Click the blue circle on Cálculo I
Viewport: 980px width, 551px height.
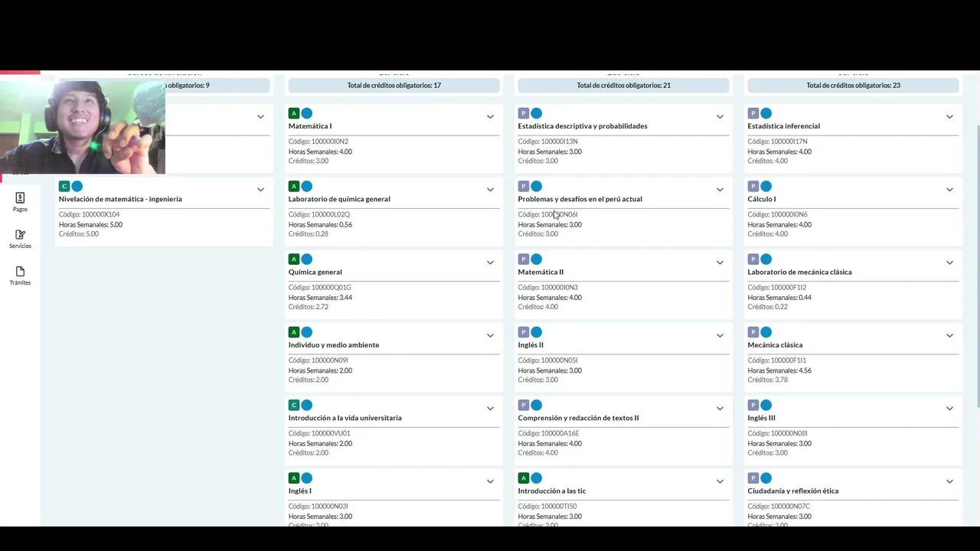(x=766, y=186)
